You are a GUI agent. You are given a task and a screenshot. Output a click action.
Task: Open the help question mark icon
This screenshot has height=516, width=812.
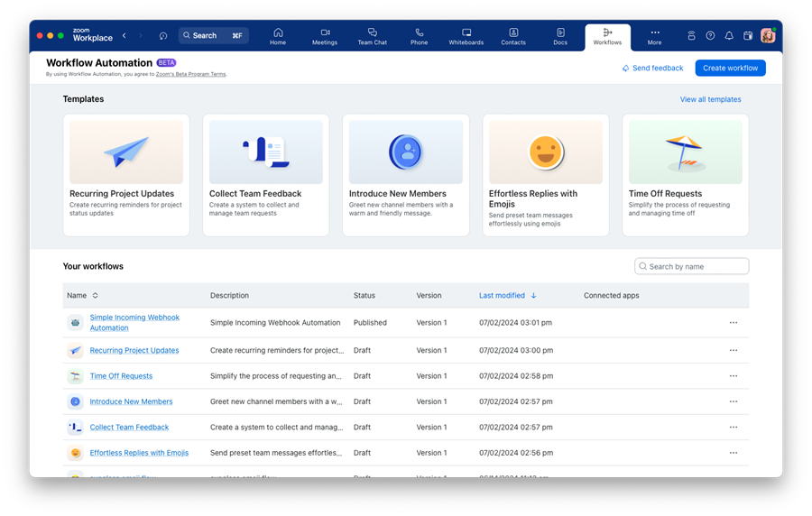point(710,36)
